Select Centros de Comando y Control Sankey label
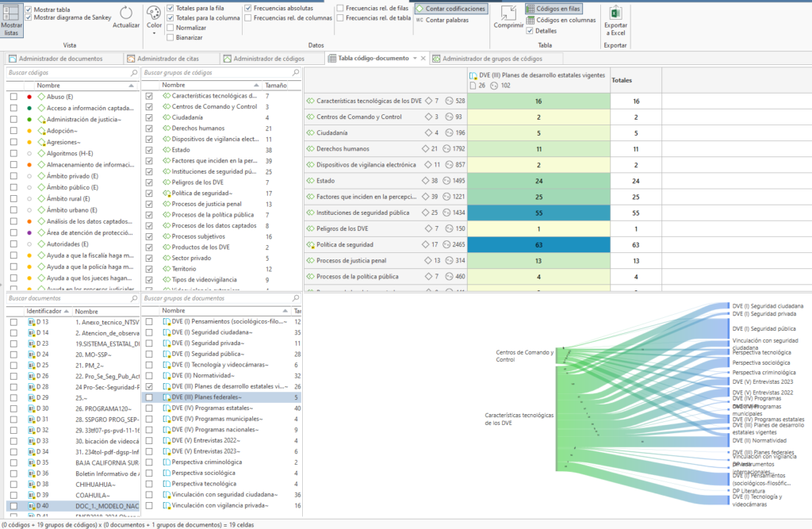812x529 pixels. point(525,356)
